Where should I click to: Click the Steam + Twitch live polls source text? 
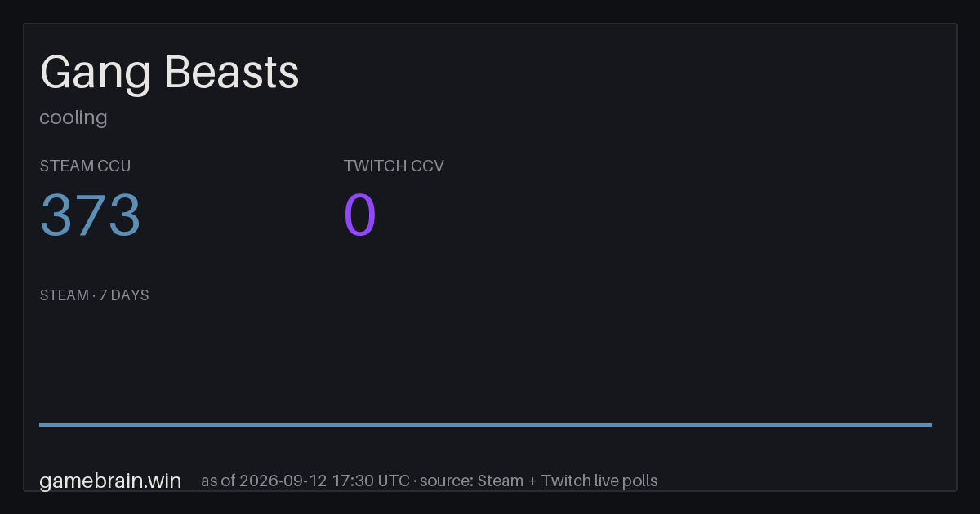(568, 481)
